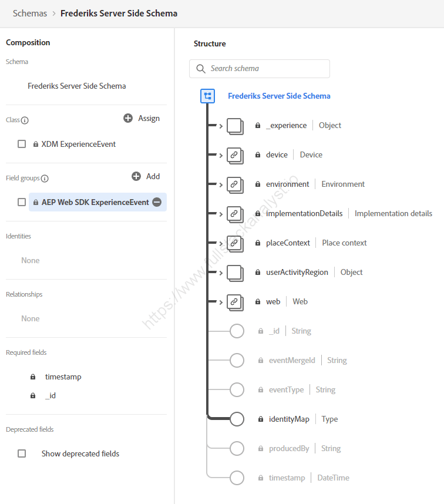The width and height of the screenshot is (444, 504).
Task: Check the XDM ExperienceEvent class checkbox
Action: 22,144
